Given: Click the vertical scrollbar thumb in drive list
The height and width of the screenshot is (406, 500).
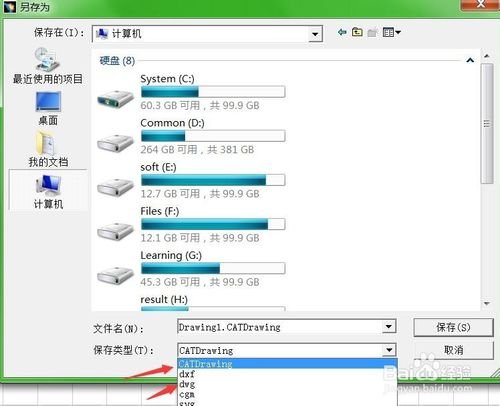Looking at the screenshot, I should [487, 123].
